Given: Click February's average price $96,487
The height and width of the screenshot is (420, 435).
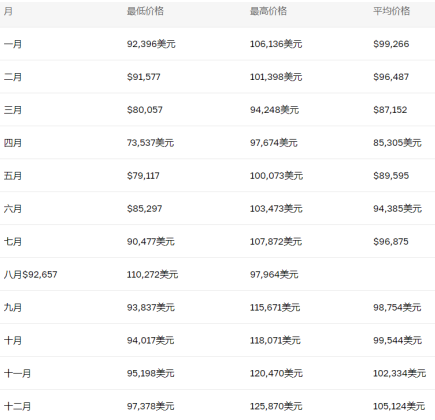Looking at the screenshot, I should (x=391, y=77).
